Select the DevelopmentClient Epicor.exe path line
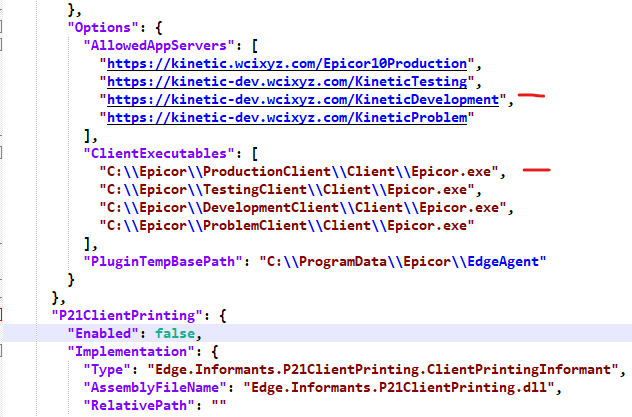 click(303, 208)
